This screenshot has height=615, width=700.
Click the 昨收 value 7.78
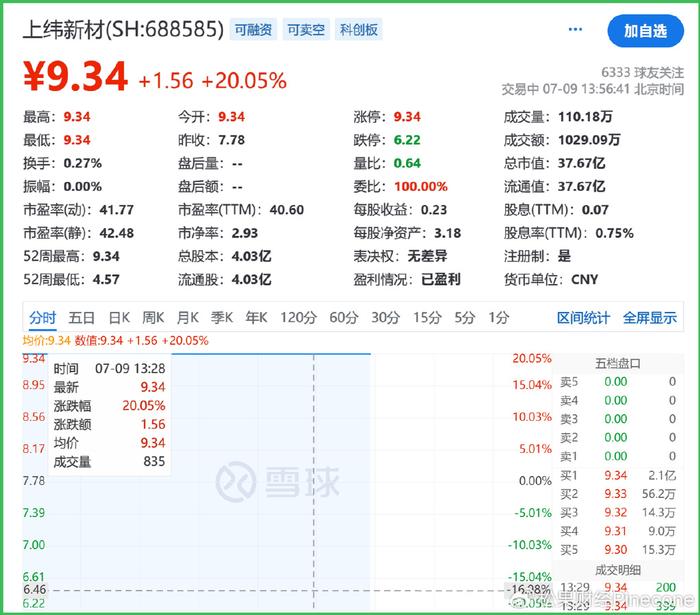click(231, 140)
